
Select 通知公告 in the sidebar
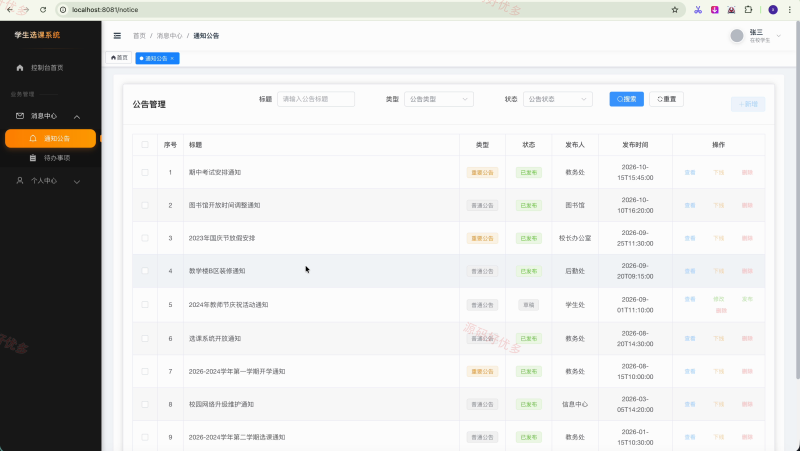point(51,138)
